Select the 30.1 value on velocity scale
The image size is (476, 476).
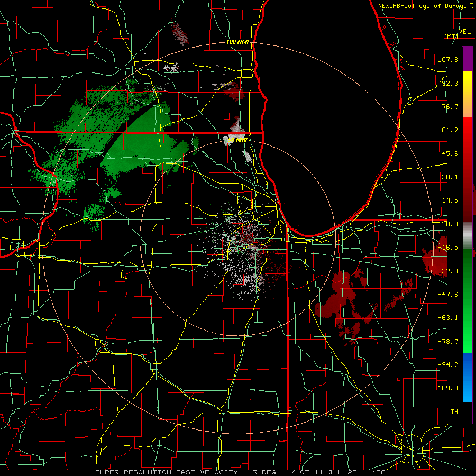coord(450,177)
